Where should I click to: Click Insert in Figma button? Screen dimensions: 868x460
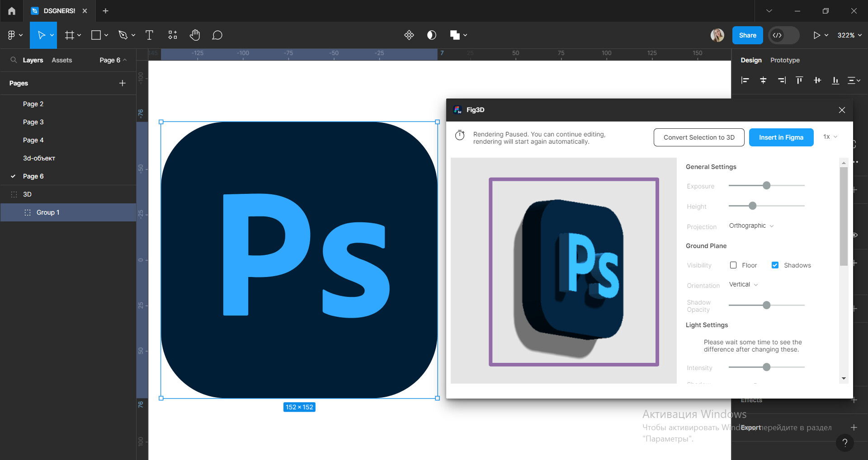pos(781,137)
